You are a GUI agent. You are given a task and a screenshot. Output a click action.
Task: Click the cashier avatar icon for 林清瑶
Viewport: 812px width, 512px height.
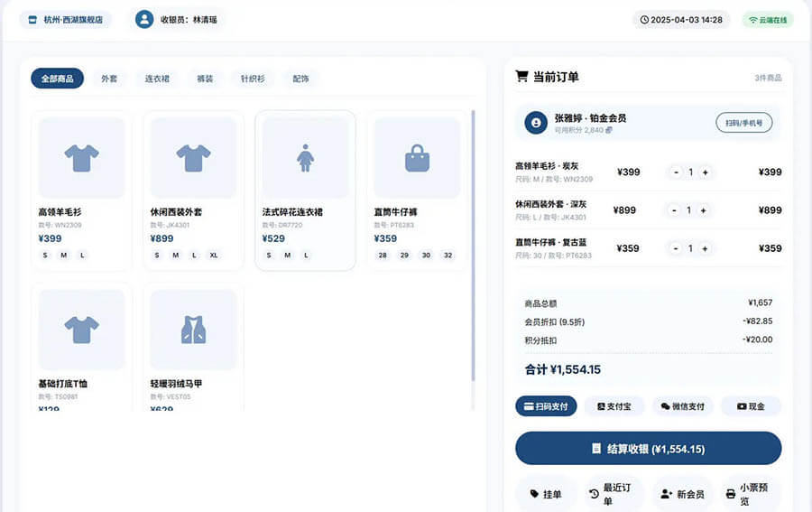click(144, 19)
